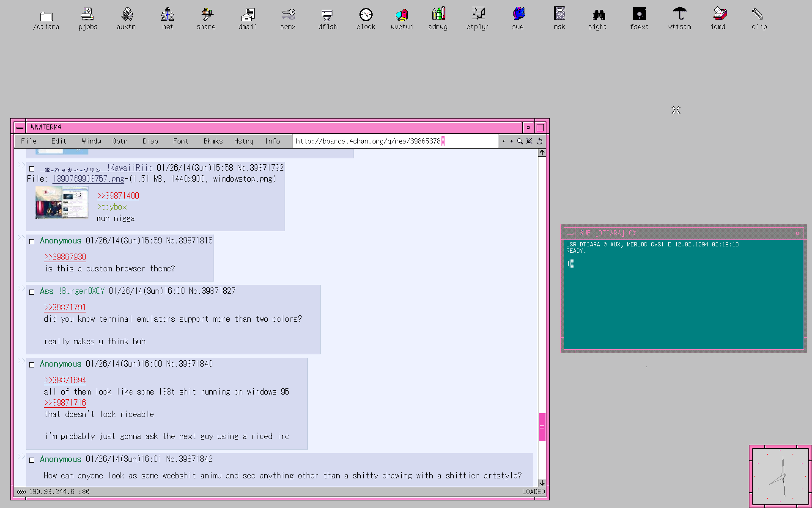Open the WWWTERM4 window menu button
The height and width of the screenshot is (508, 812).
pyautogui.click(x=20, y=127)
